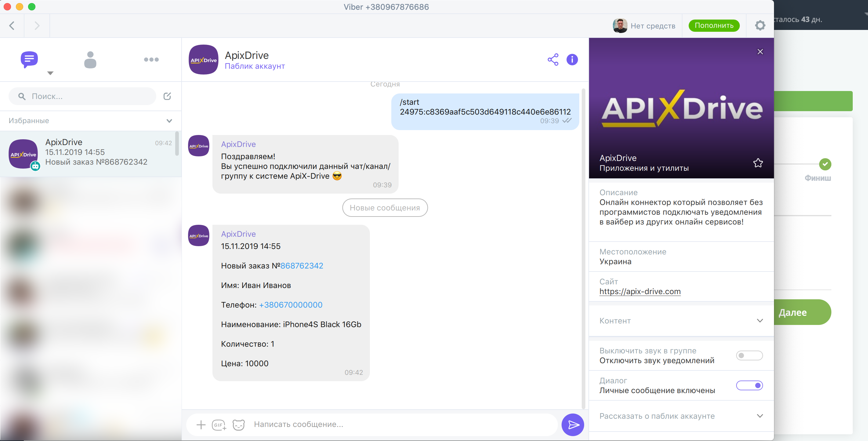Open the GIF picker
The height and width of the screenshot is (441, 868).
[x=219, y=425]
